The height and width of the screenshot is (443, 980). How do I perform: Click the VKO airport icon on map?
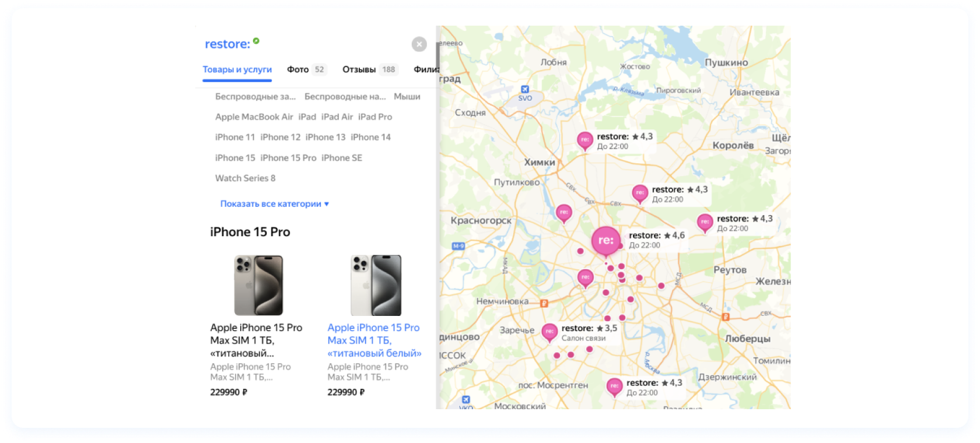[x=466, y=400]
